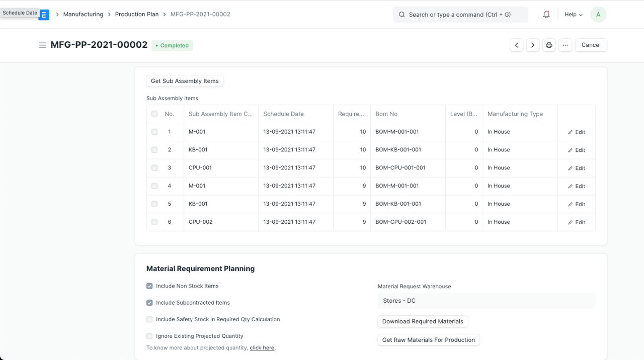Viewport: 644px width, 360px height.
Task: Click the schedule date cell in row 6
Action: click(x=296, y=222)
